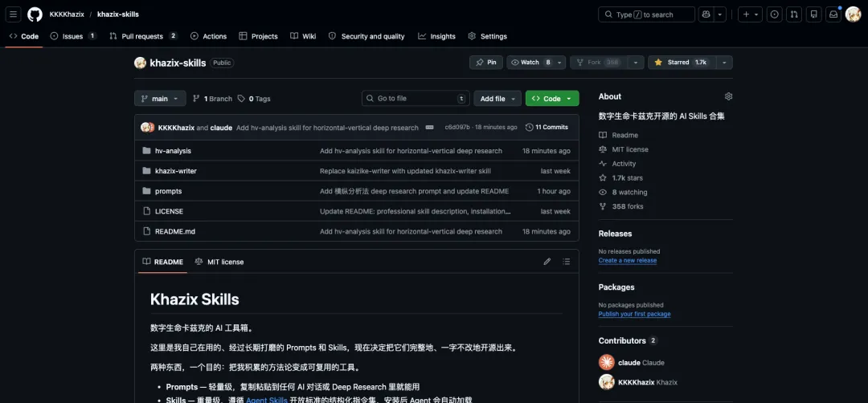Click the About settings gear icon
The width and height of the screenshot is (868, 403).
pyautogui.click(x=728, y=96)
